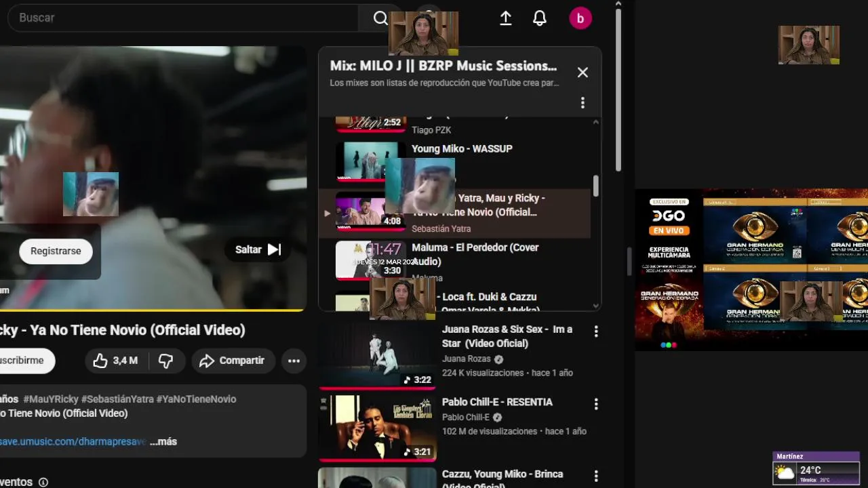
Task: Open Juana Rozas Im a Star video
Action: click(x=507, y=336)
